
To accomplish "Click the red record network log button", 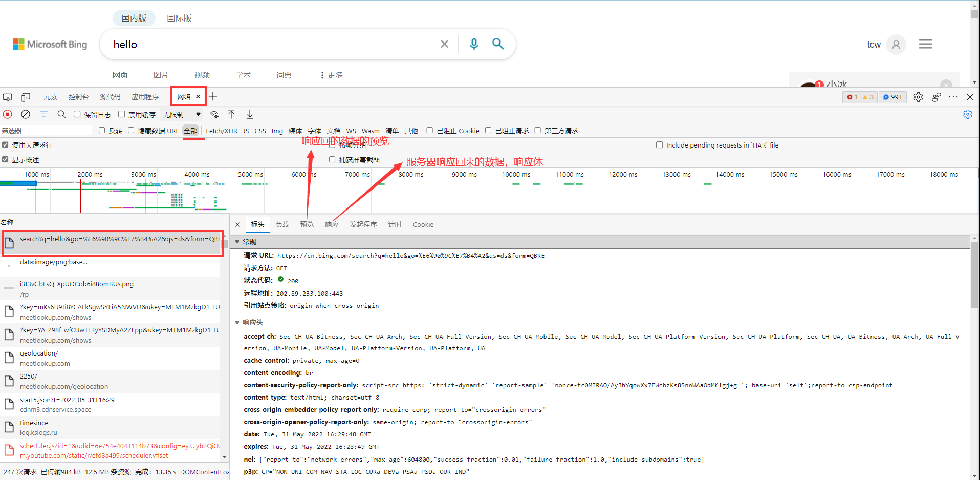I will [x=8, y=114].
